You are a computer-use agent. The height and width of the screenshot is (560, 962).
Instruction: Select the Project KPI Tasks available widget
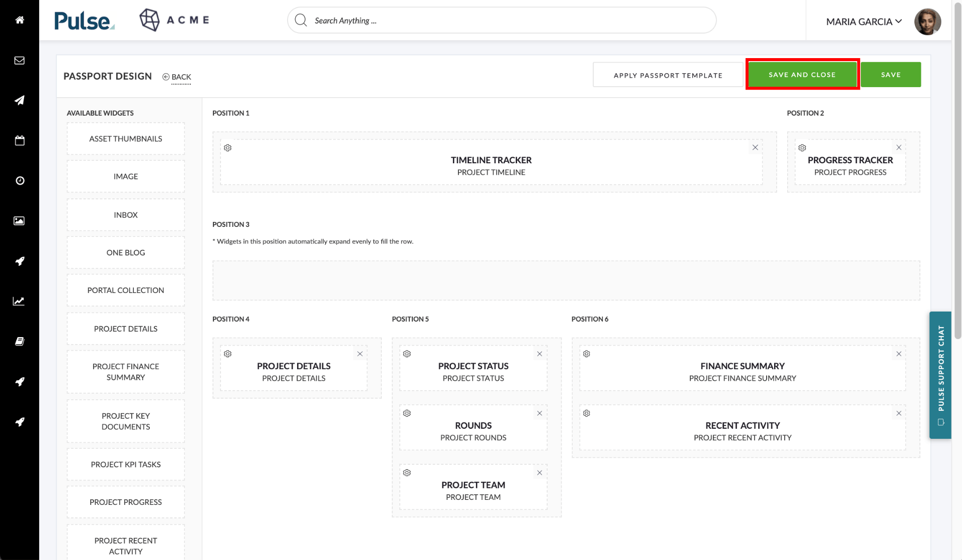[x=126, y=464]
